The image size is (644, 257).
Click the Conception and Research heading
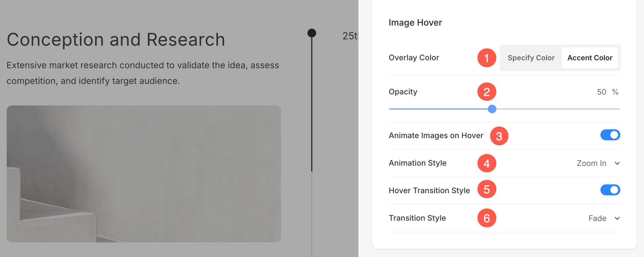116,40
